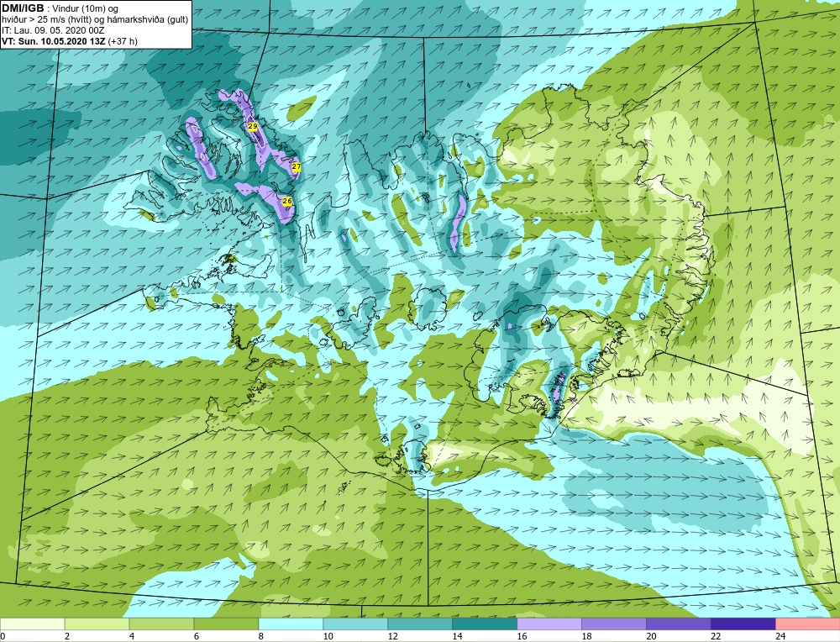This screenshot has width=840, height=642.
Task: Click the 'VT: Sun. 10.05.2020 13Z' text
Action: pos(54,41)
